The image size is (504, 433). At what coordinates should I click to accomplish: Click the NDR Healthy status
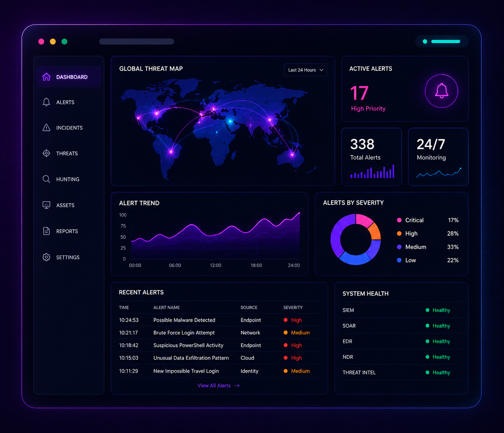pos(438,357)
